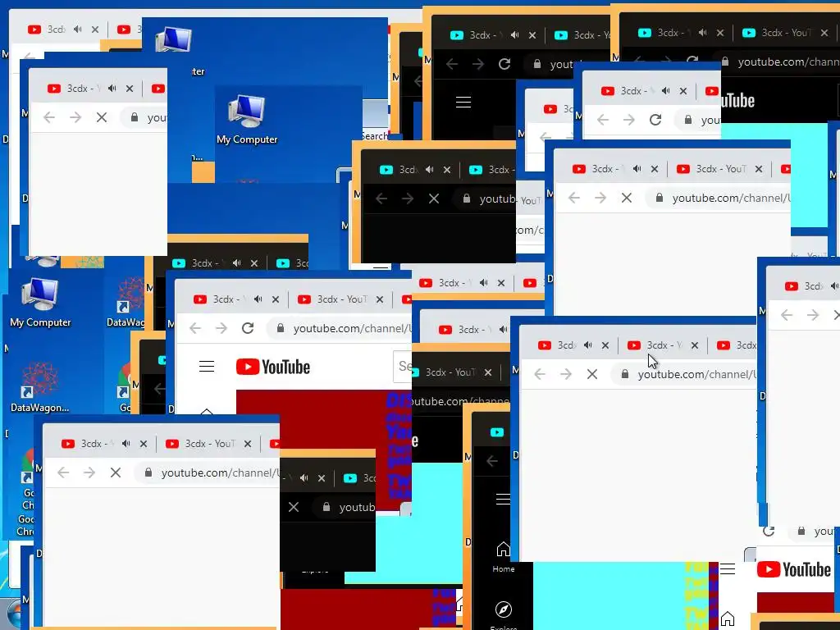Click speaker icon in top-right dark window's first tab
Image resolution: width=840 pixels, height=630 pixels.
[x=703, y=33]
